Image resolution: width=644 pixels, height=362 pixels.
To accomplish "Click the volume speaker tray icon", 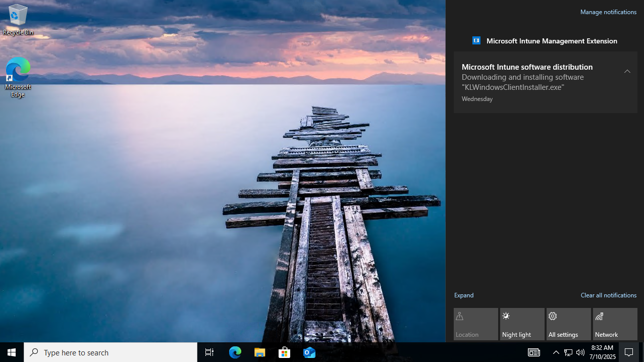I will click(580, 352).
